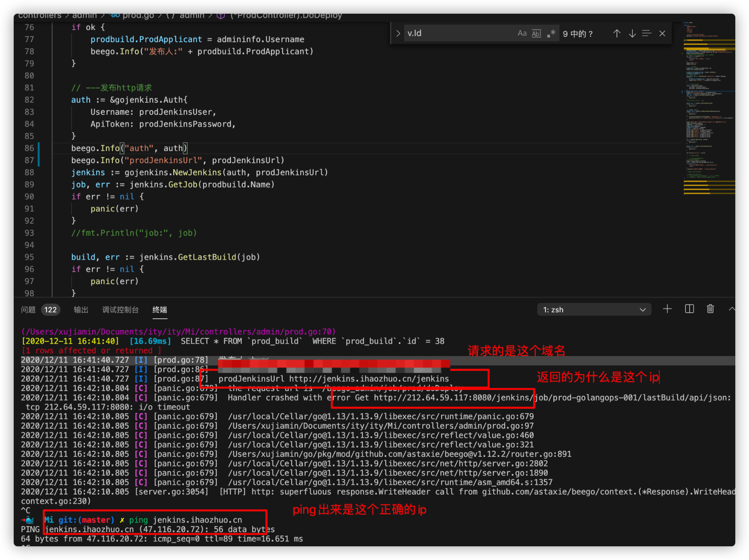Kill terminal with trash icon
Image resolution: width=749 pixels, height=560 pixels.
click(x=710, y=309)
